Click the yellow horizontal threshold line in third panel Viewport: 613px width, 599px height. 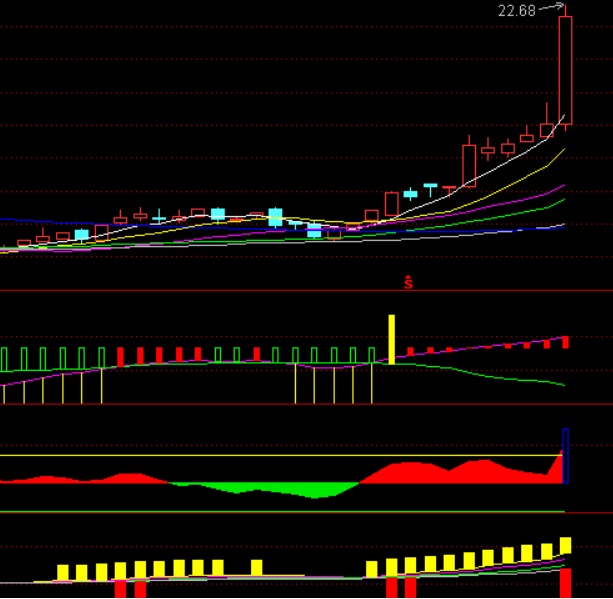[281, 456]
